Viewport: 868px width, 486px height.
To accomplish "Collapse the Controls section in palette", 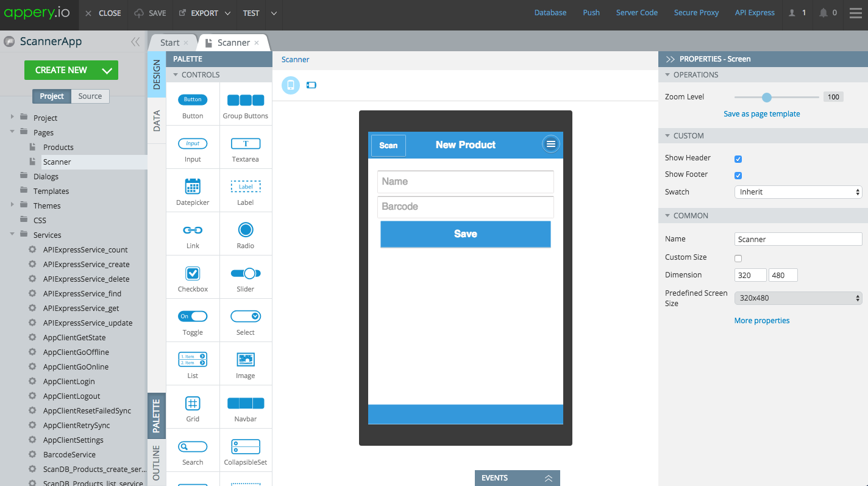I will [176, 74].
